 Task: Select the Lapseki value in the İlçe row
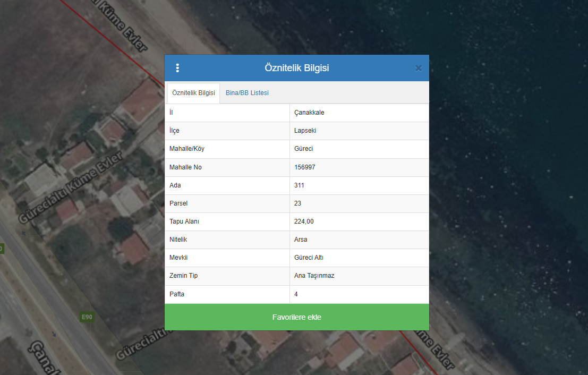[x=305, y=131]
